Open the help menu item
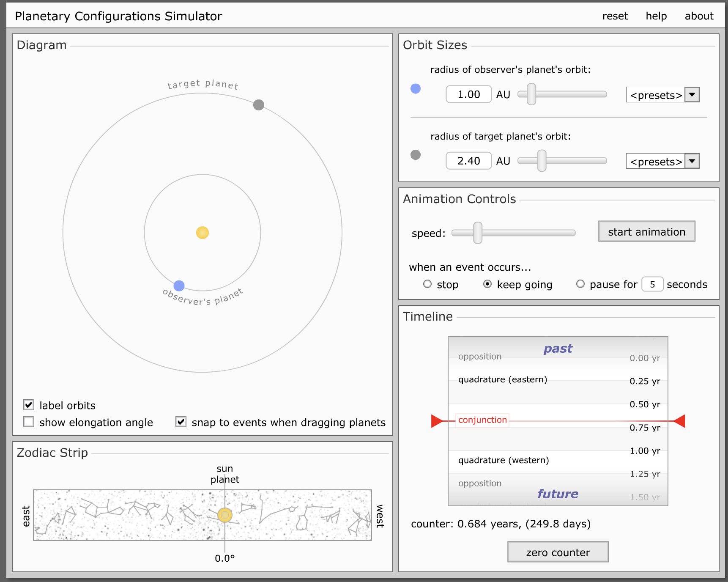 point(656,16)
